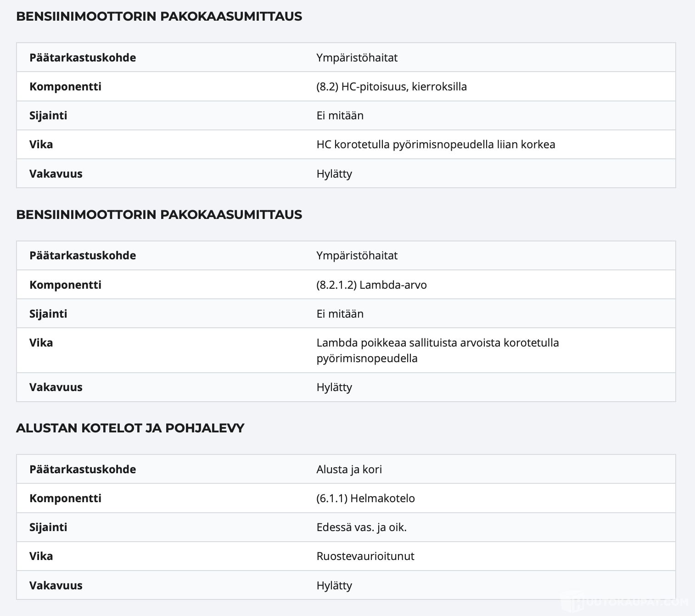
Task: Select the "Sijainti" label beside Edessä vas. ja oik.
Action: point(48,527)
